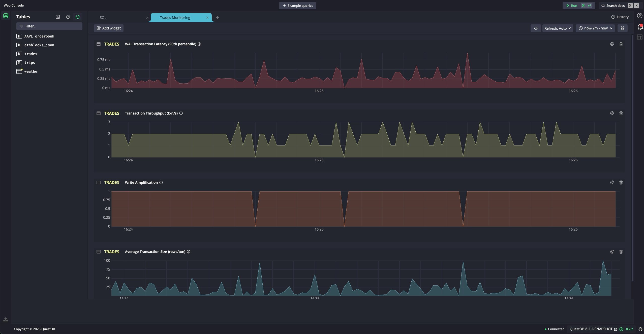
Task: Click the Write Amplification info icon
Action: (161, 182)
